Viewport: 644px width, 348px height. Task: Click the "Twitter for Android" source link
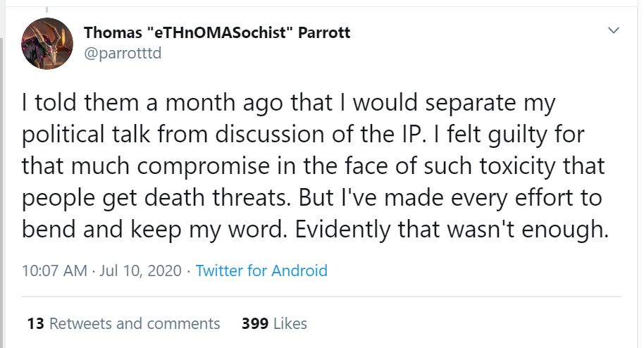tap(261, 271)
